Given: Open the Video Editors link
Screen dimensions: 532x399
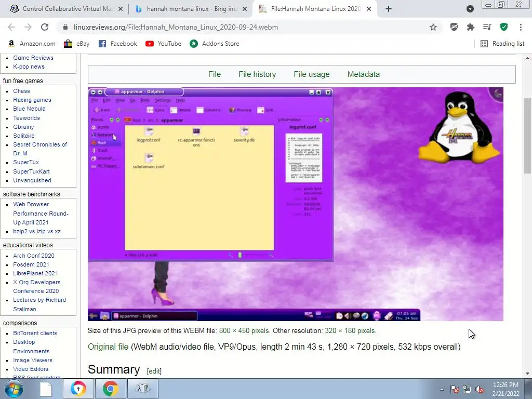Looking at the screenshot, I should point(31,369).
